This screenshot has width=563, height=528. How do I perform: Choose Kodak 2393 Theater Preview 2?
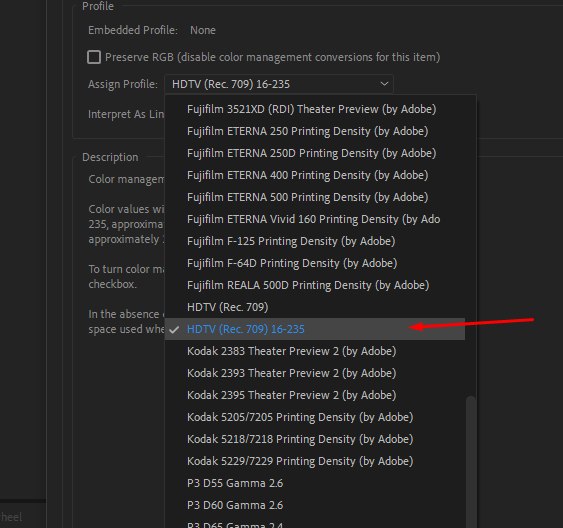pos(315,373)
